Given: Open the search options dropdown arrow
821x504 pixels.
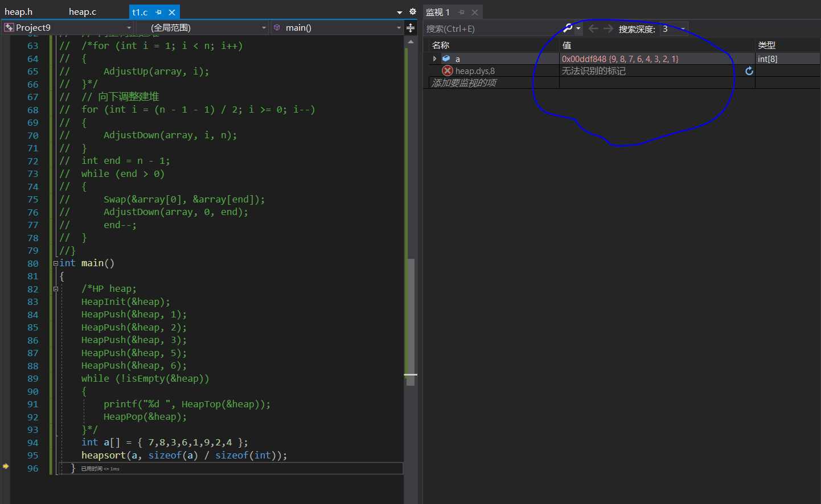Looking at the screenshot, I should pyautogui.click(x=578, y=28).
